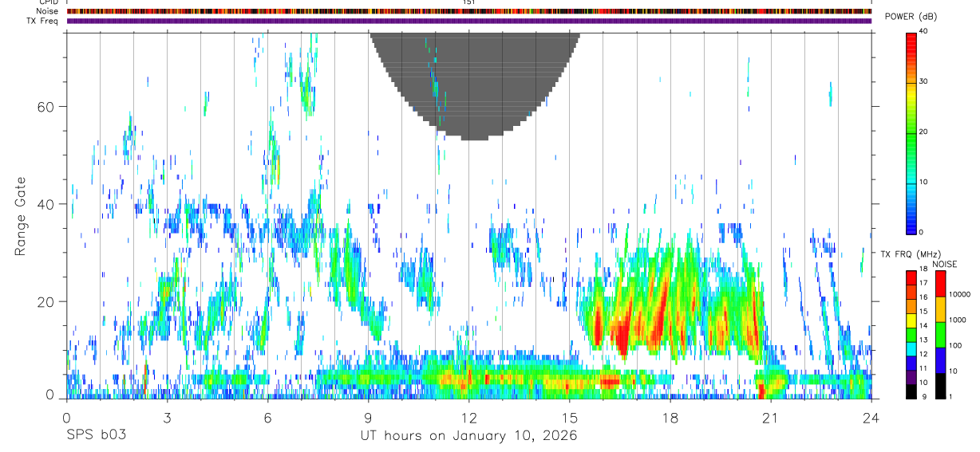Click x-axis tick label '24'

coord(871,419)
